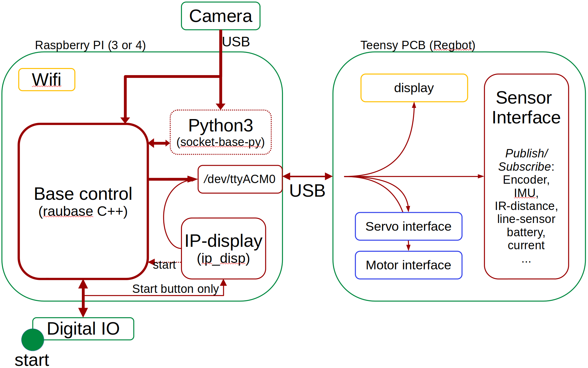Select the /dev/ttyACM0 box
588x368 pixels.
click(240, 179)
